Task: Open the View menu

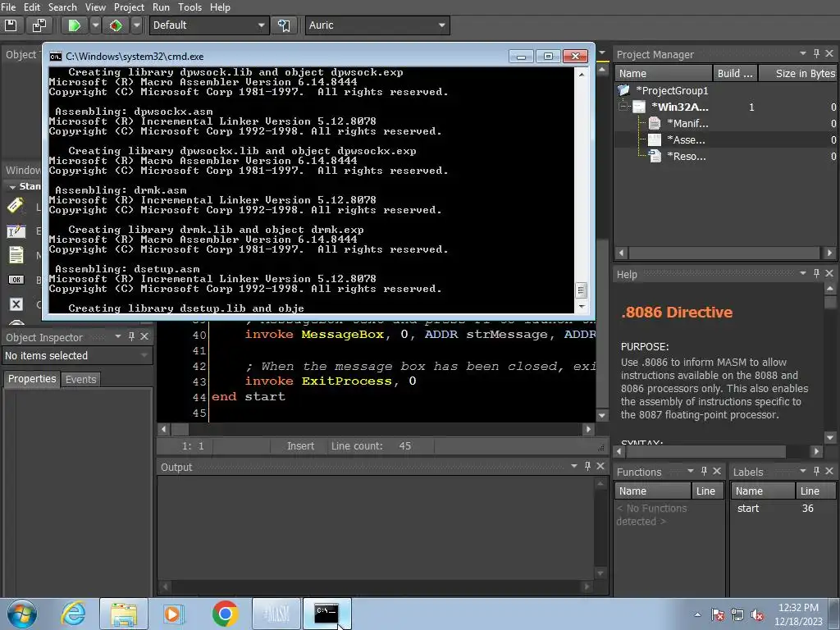Action: 95,7
